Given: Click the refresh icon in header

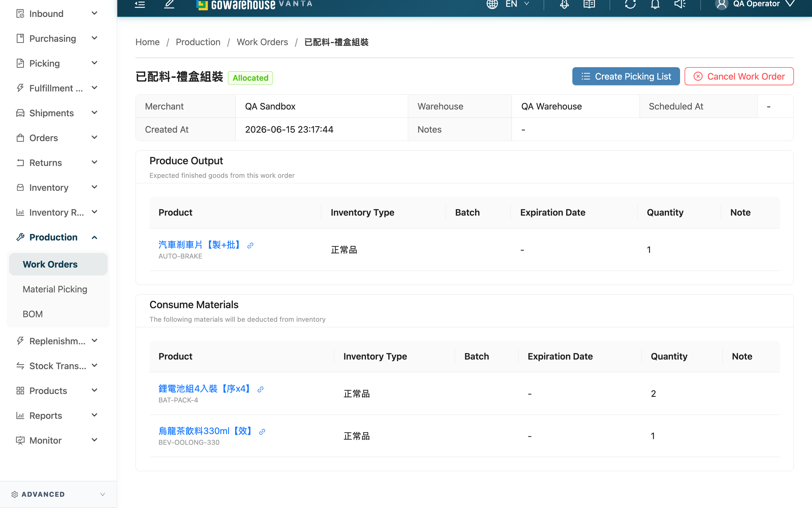Looking at the screenshot, I should point(630,4).
